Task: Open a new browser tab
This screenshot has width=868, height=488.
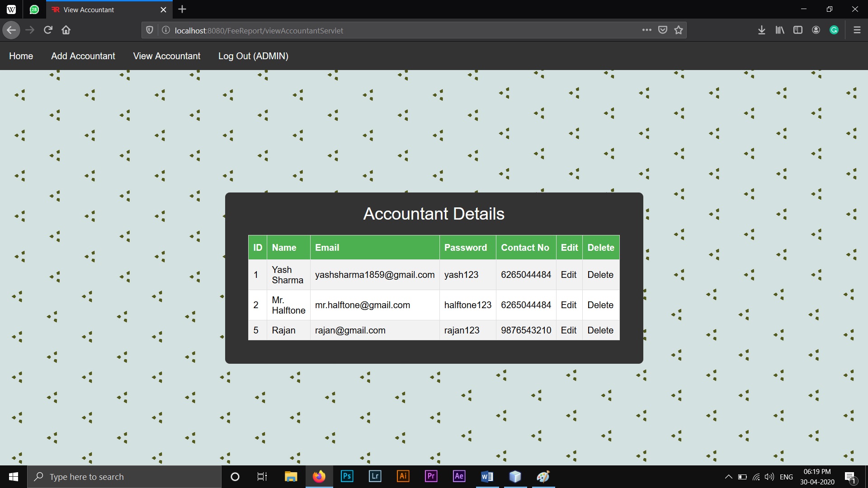Action: pos(182,9)
